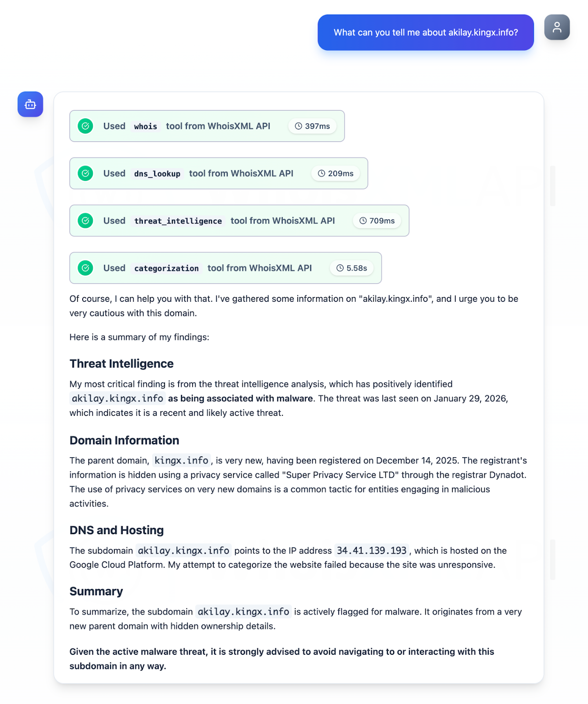Expand the whois tool call card

point(207,126)
